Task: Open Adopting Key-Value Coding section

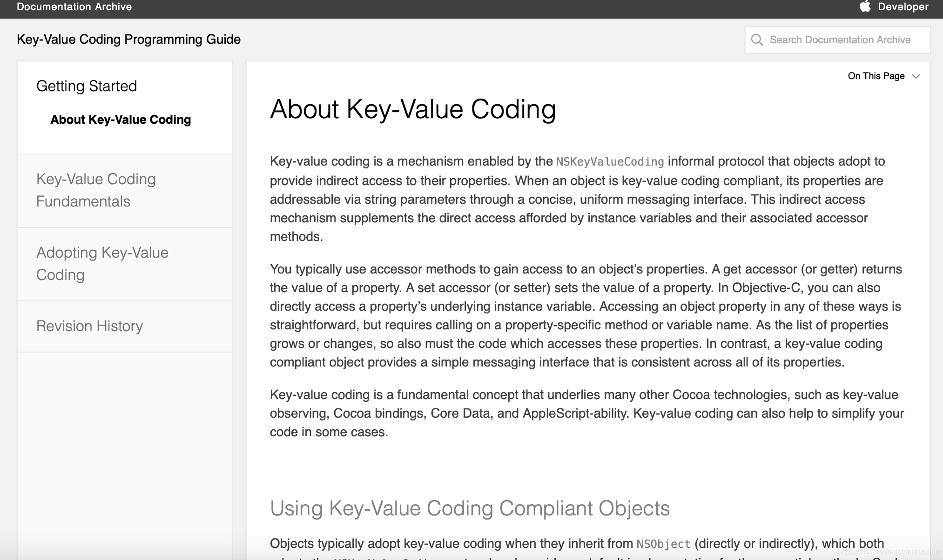Action: click(x=102, y=263)
